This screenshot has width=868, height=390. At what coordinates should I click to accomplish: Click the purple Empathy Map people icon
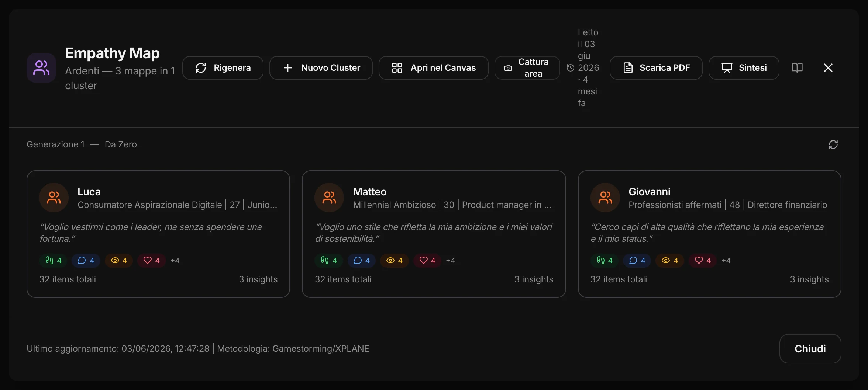pos(41,68)
